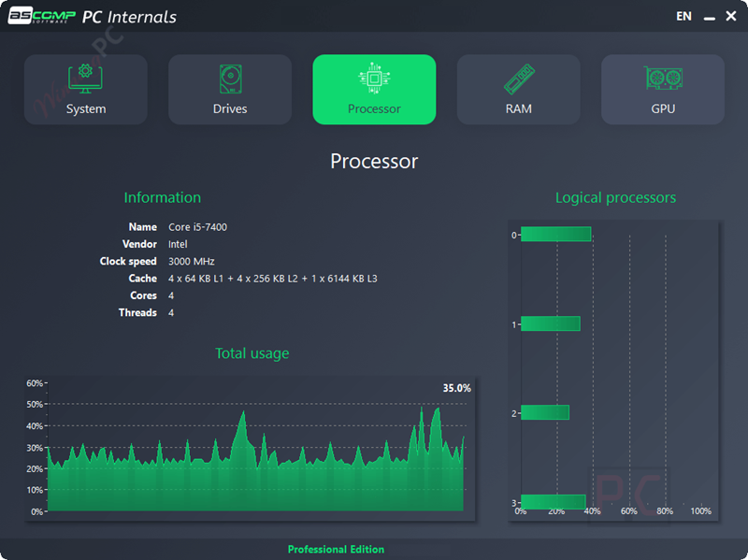The image size is (748, 560).
Task: Click the graphics card GPU icon
Action: (663, 78)
